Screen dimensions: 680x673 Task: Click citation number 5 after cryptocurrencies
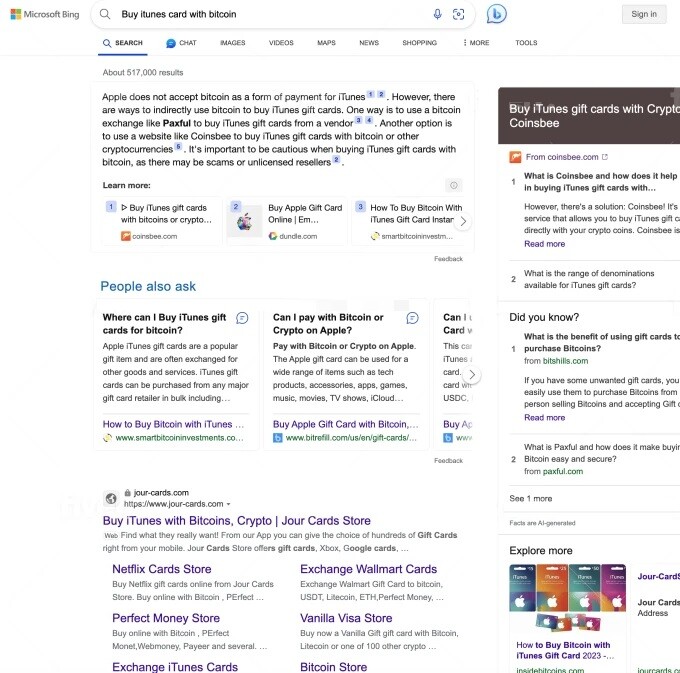point(178,147)
